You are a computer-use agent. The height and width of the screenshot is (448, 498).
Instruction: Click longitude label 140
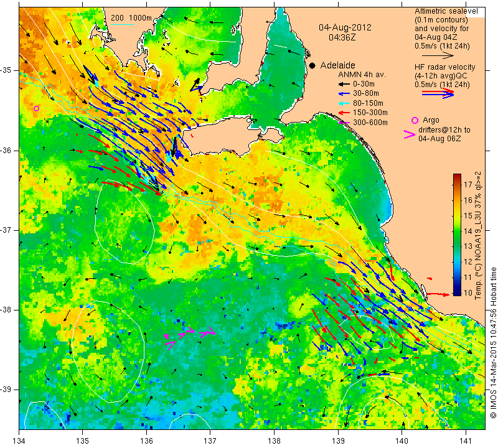(x=402, y=441)
